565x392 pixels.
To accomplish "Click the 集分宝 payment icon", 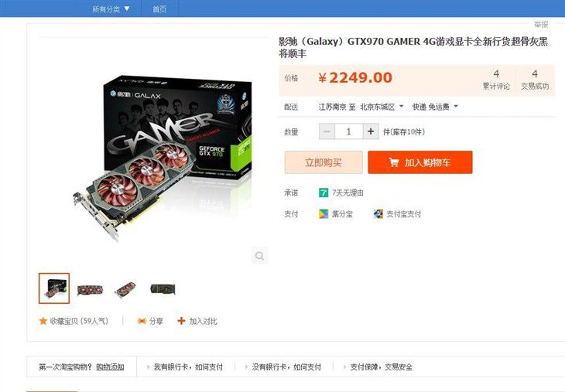I will coord(324,214).
